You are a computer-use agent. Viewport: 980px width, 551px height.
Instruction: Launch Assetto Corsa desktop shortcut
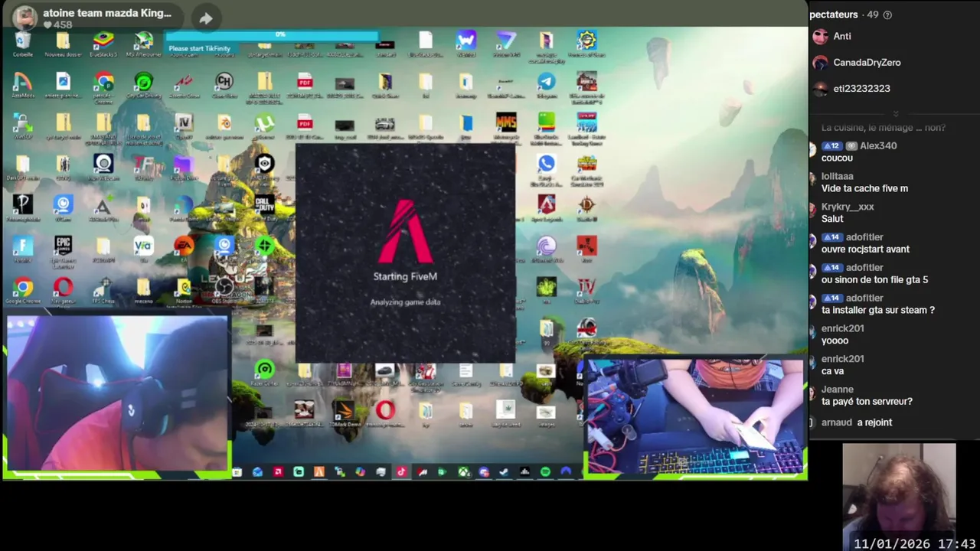click(184, 84)
